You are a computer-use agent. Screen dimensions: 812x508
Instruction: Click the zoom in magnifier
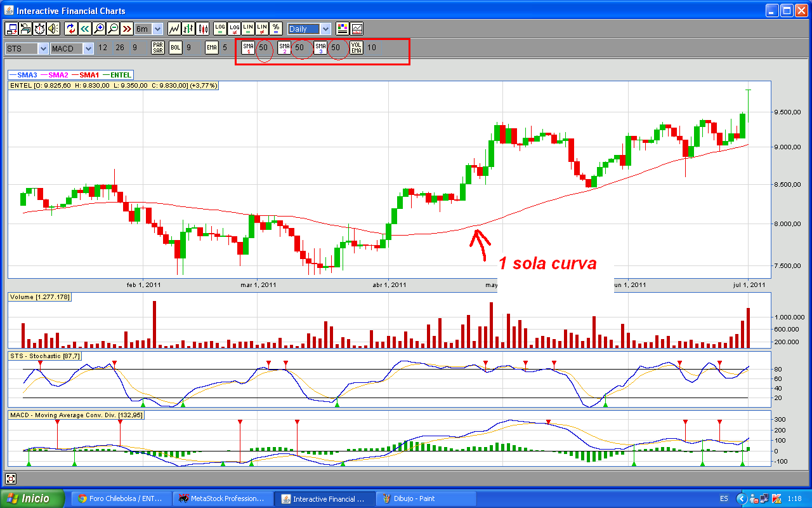[98, 29]
